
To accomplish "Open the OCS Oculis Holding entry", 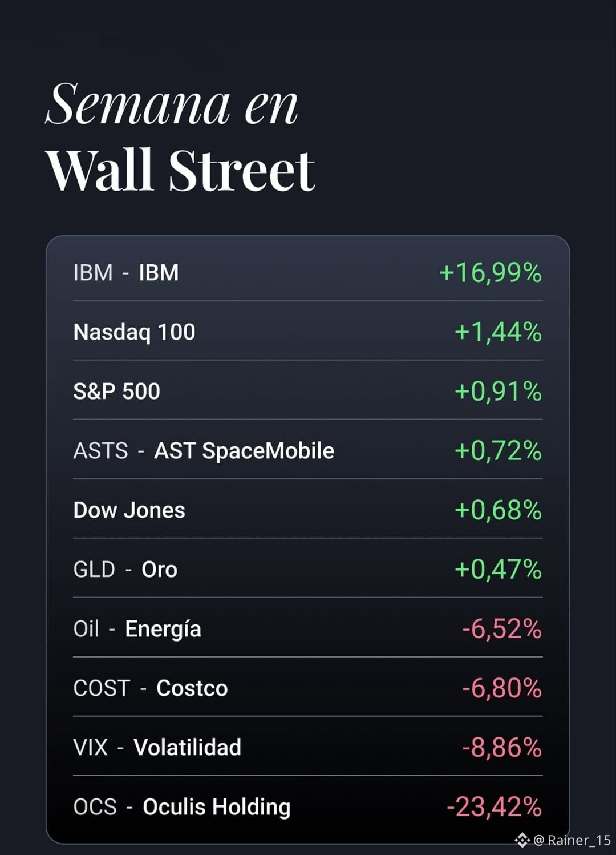I will [308, 806].
